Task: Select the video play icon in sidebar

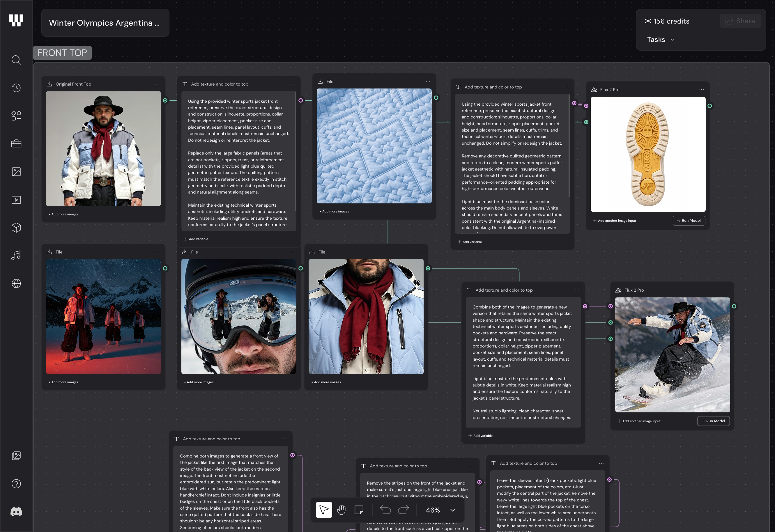Action: coord(16,200)
